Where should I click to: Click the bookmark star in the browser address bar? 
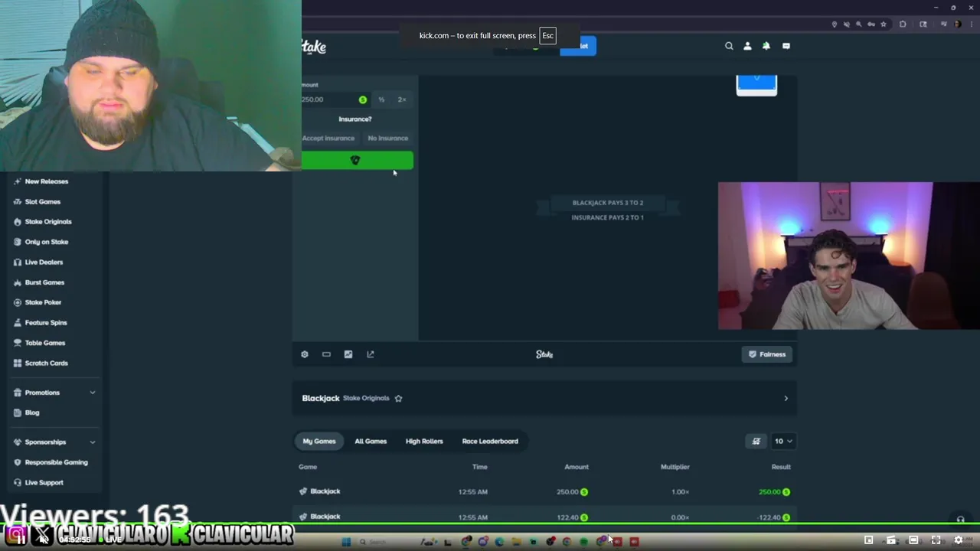[x=884, y=24]
